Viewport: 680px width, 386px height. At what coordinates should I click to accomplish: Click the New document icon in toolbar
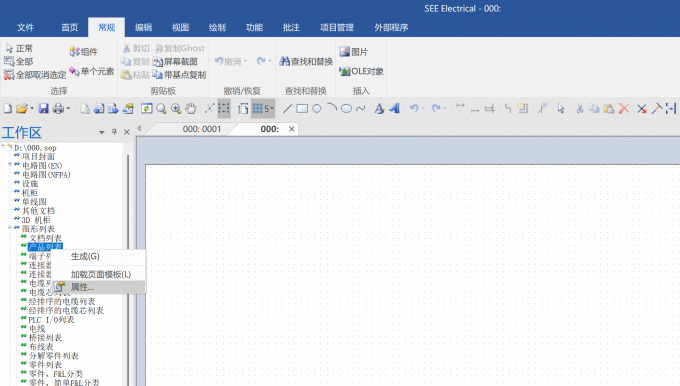click(7, 108)
